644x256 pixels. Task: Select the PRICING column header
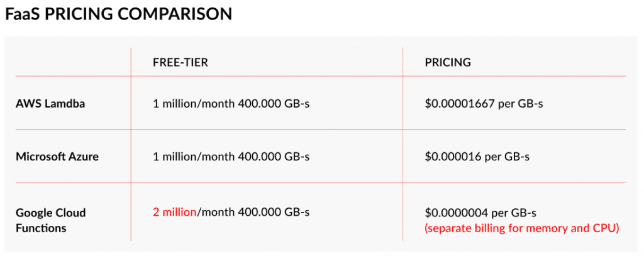click(x=448, y=62)
